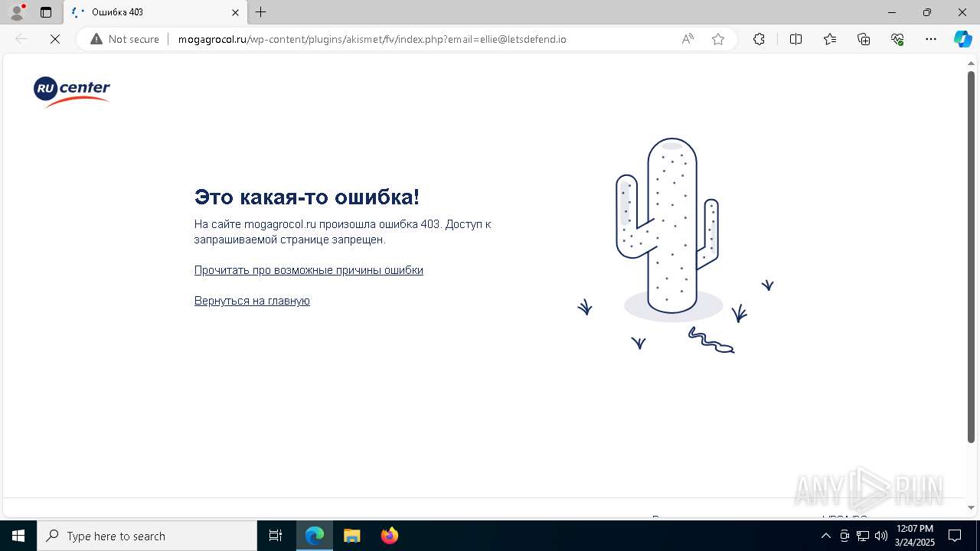Screen dimensions: 980x551
Task: Open Прочитать про возможные причины ошибки link
Action: pyautogui.click(x=309, y=270)
